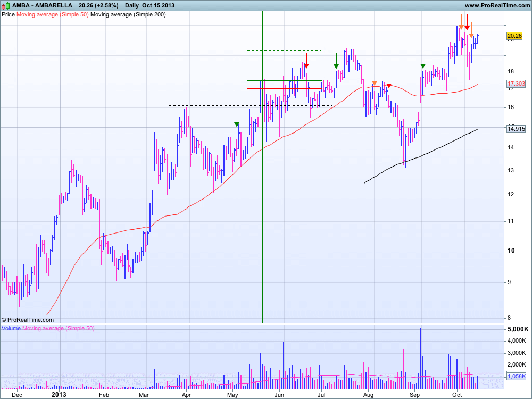Click the candlestick chart icon beside AMBA

[6, 5]
